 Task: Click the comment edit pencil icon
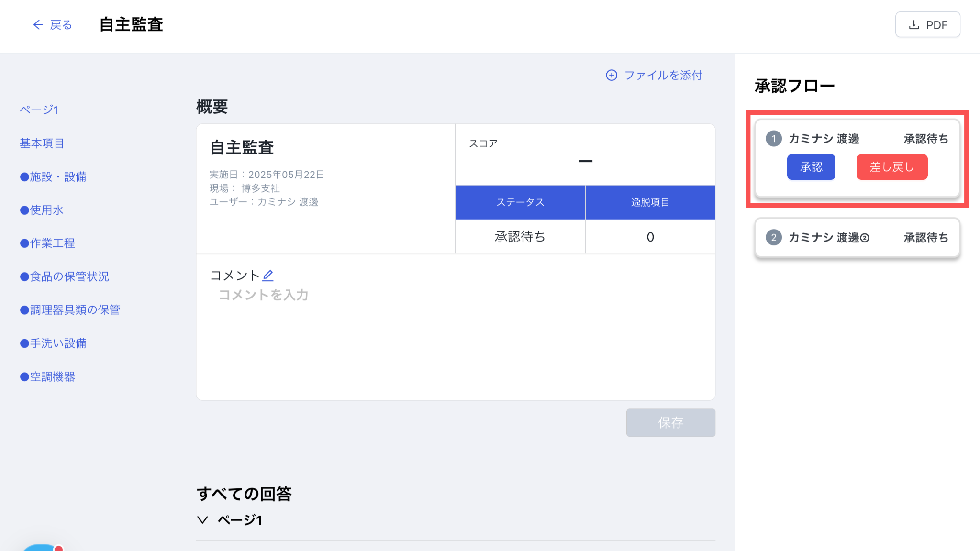(268, 275)
